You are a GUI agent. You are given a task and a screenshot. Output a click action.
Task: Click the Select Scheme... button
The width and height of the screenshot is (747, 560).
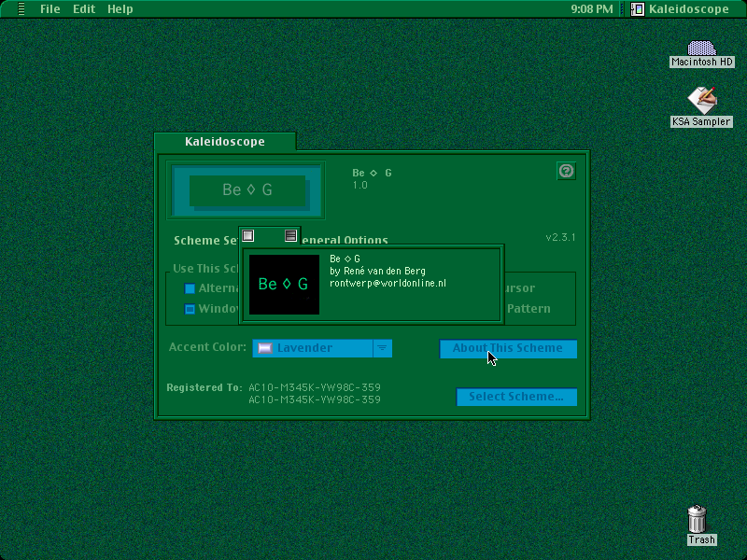pyautogui.click(x=516, y=397)
